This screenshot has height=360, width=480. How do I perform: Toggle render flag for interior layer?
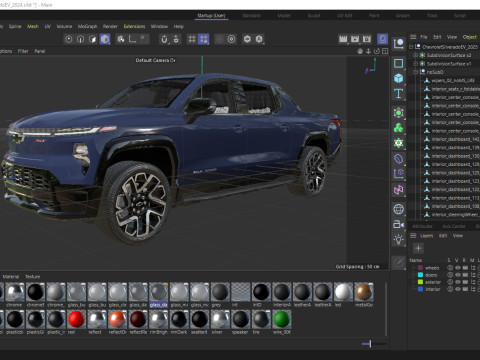coord(465,289)
